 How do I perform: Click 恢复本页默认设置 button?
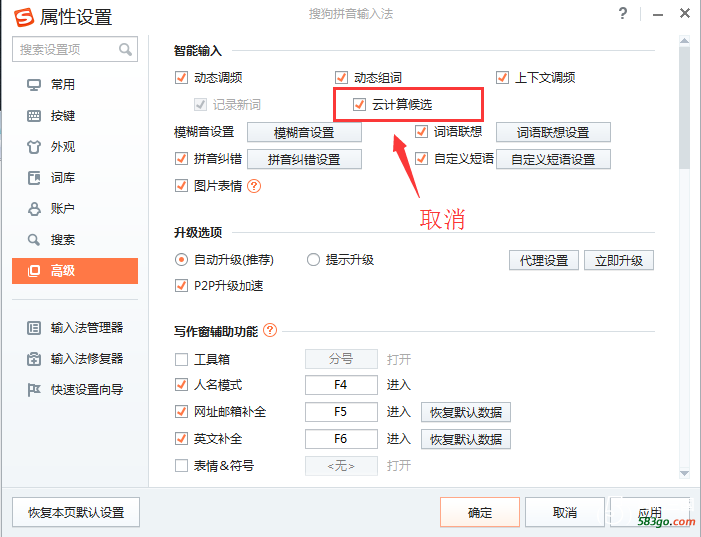pos(76,512)
